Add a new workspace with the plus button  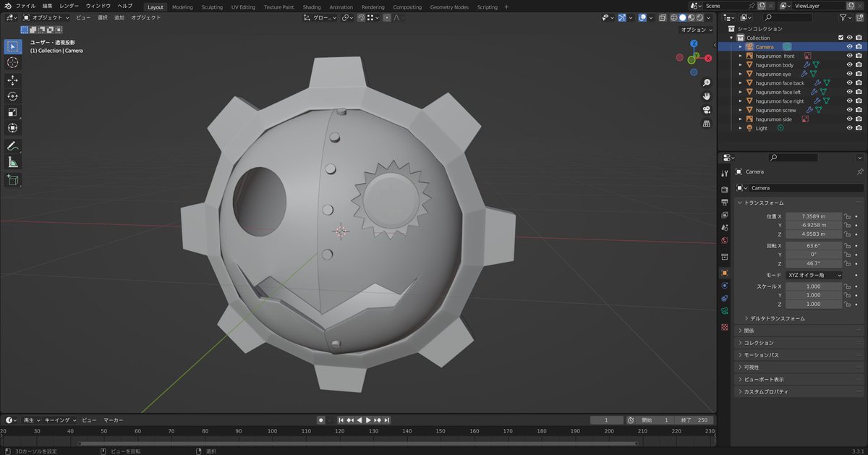tap(506, 7)
